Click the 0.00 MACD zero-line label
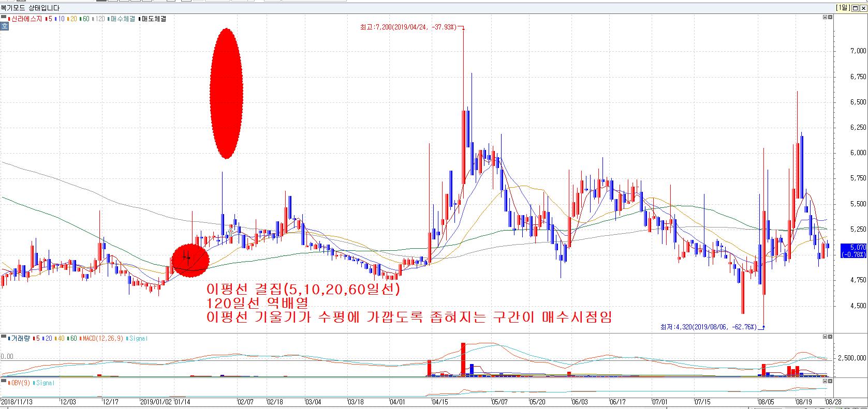Image resolution: width=868 pixels, height=409 pixels. [x=7, y=356]
